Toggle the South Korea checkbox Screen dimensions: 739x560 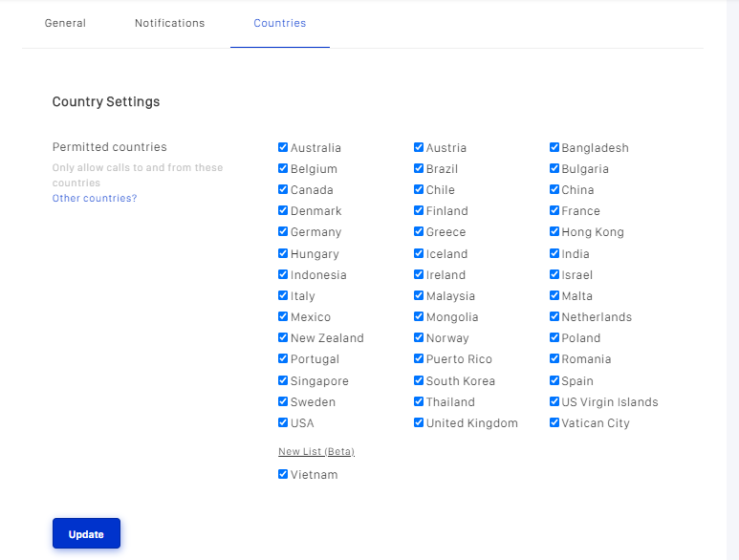(x=419, y=380)
